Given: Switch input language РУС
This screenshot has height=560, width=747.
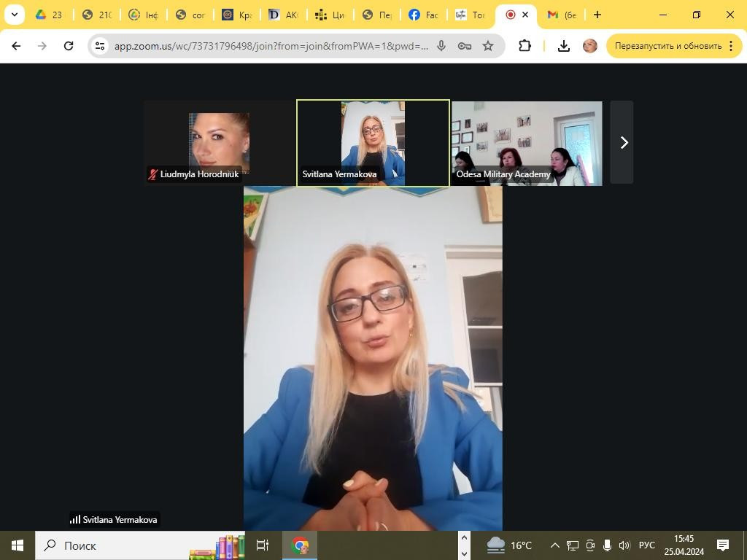Looking at the screenshot, I should (x=647, y=545).
